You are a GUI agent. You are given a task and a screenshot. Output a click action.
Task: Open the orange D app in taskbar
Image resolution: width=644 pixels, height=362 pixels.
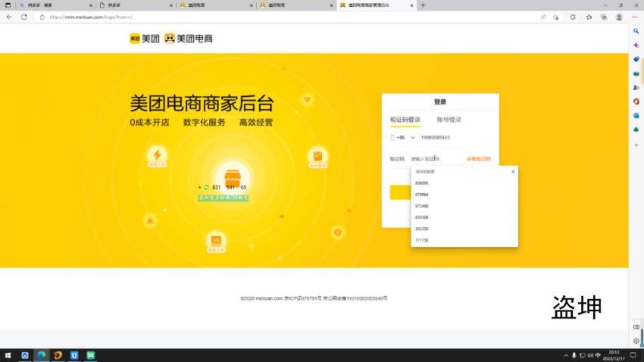58,355
